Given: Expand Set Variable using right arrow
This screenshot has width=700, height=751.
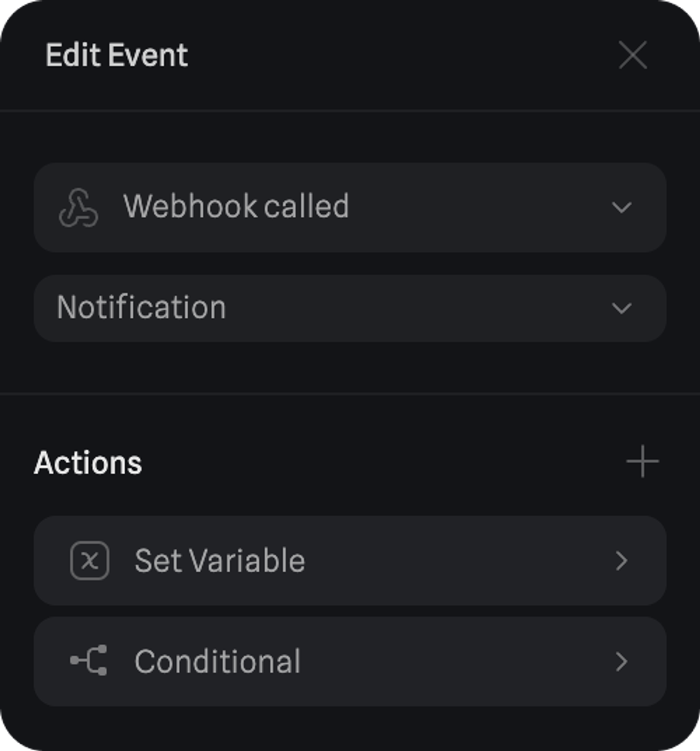Looking at the screenshot, I should [621, 560].
